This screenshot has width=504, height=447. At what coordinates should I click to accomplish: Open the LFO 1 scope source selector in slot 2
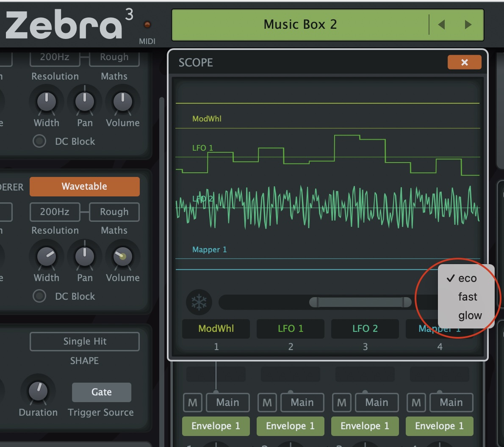click(291, 328)
